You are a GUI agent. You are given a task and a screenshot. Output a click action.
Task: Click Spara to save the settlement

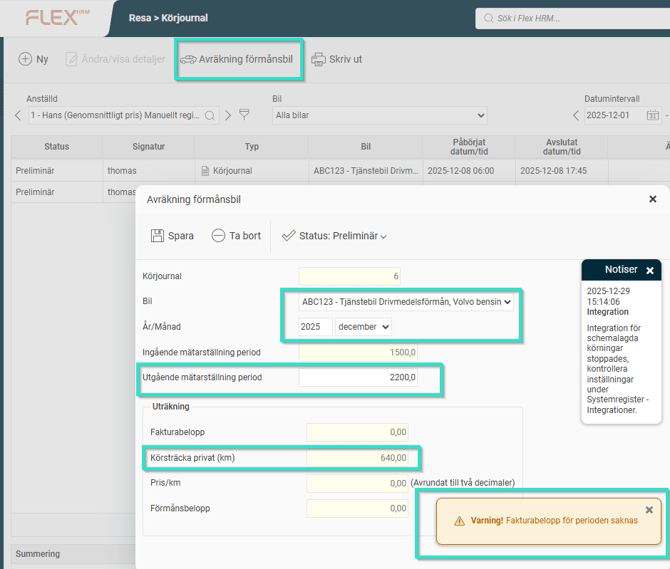[x=172, y=236]
